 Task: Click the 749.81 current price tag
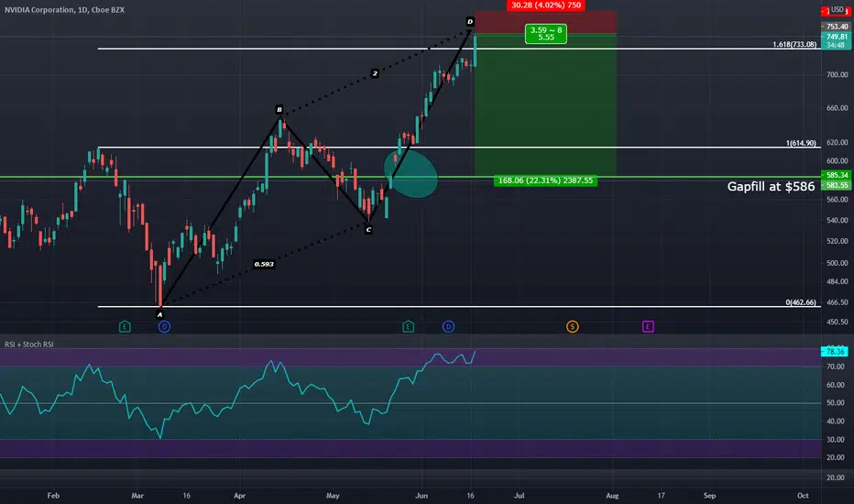836,37
